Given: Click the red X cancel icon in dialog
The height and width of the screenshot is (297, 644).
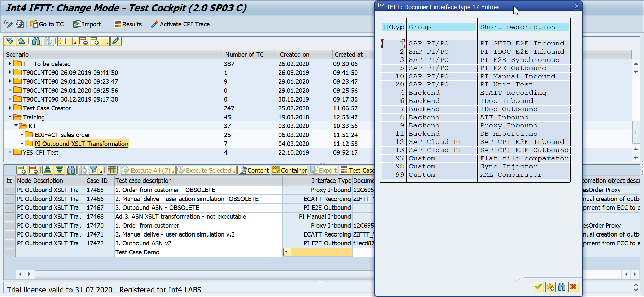Looking at the screenshot, I should [573, 287].
